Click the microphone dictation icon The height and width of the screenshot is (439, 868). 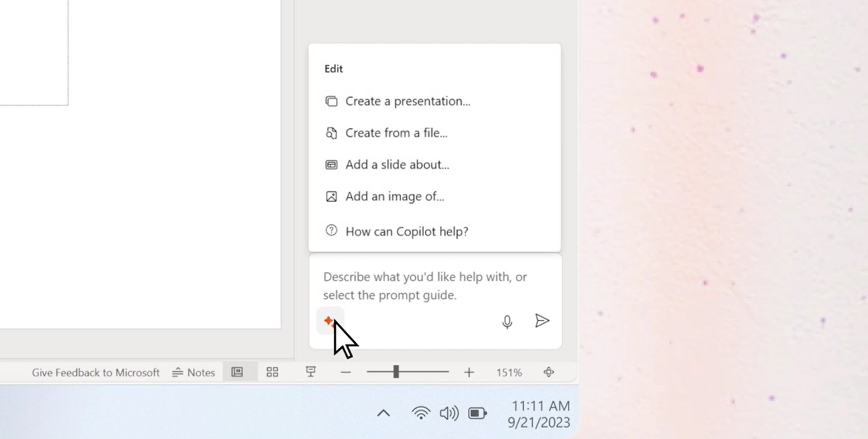[x=507, y=321]
